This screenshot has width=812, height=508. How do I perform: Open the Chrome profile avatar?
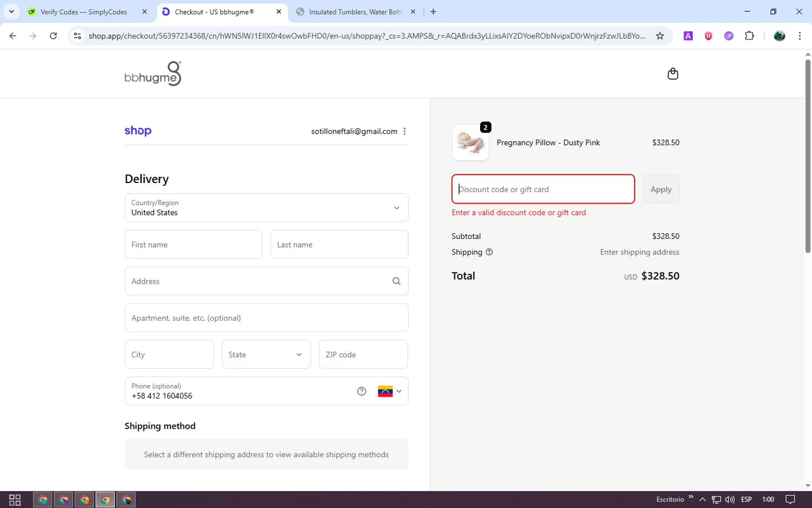point(779,36)
